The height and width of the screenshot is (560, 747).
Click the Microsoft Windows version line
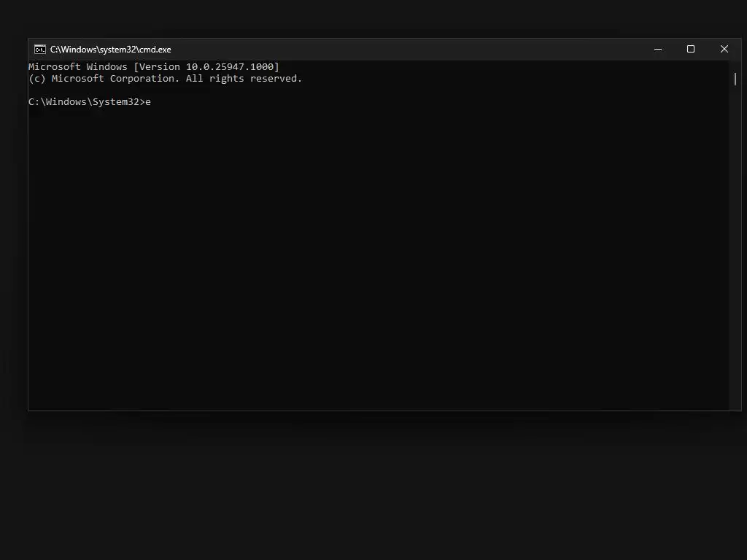point(154,66)
